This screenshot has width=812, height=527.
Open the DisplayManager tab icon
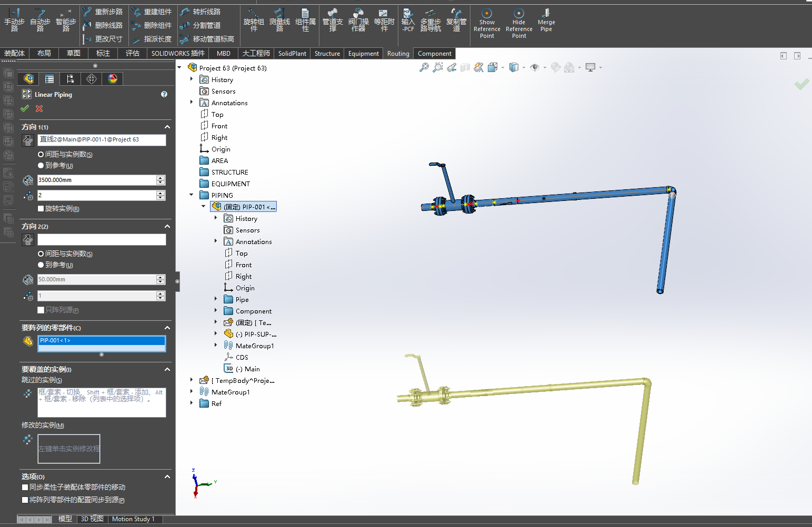[113, 79]
